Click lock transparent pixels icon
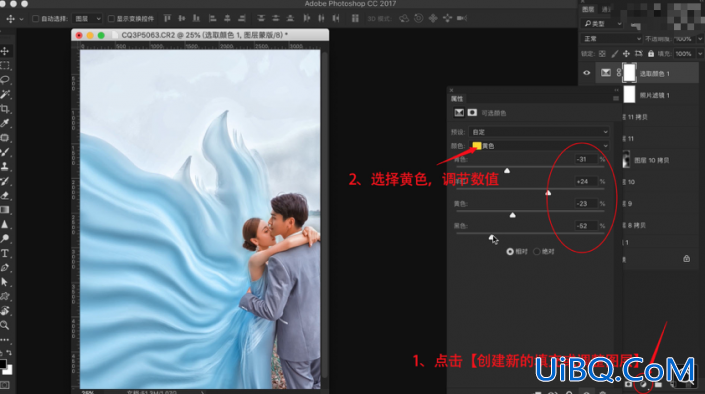Screen dimensions: 705x394 tap(602, 54)
